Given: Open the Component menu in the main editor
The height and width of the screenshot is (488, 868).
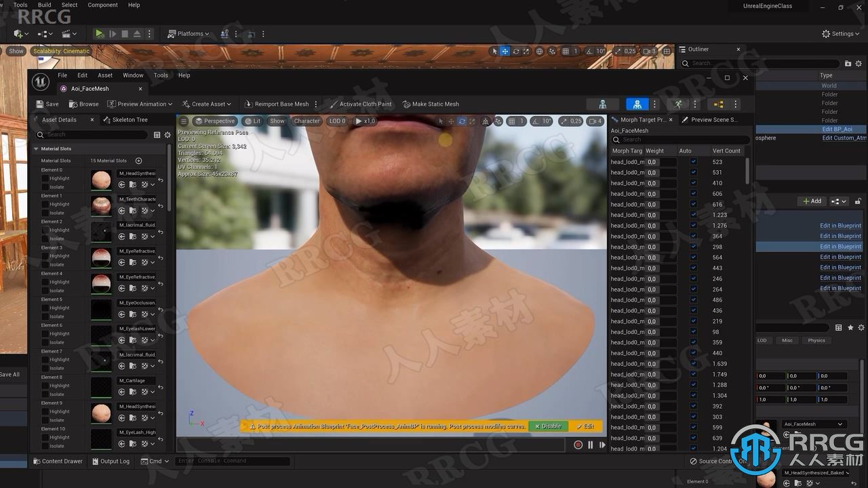Looking at the screenshot, I should [102, 5].
